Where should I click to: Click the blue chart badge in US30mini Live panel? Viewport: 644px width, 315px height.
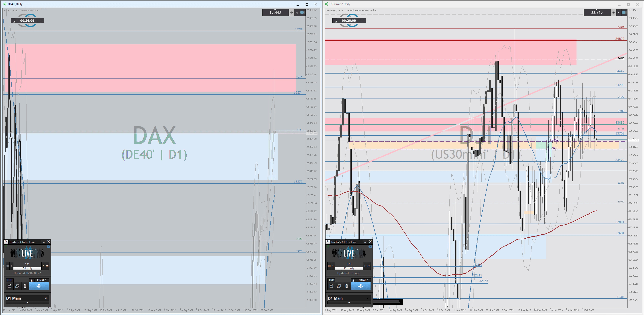tap(370, 247)
